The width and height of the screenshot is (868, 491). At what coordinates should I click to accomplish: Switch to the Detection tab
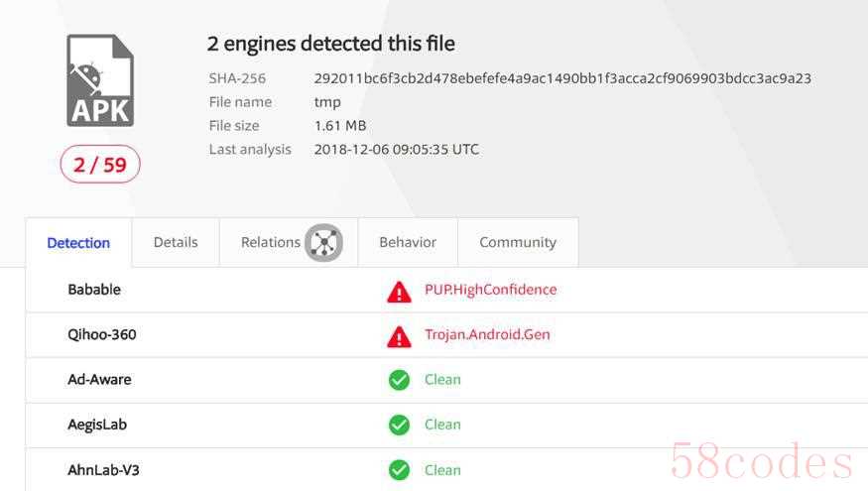coord(78,243)
